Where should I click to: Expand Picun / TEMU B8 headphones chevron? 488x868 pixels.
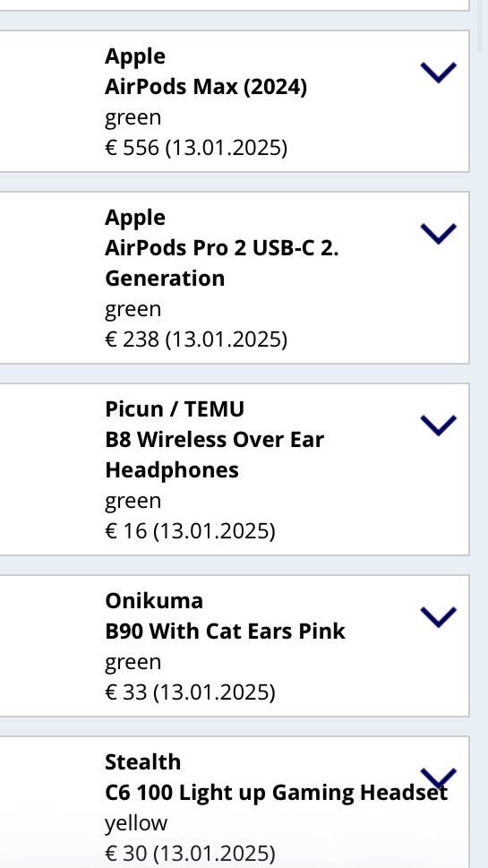pyautogui.click(x=438, y=425)
